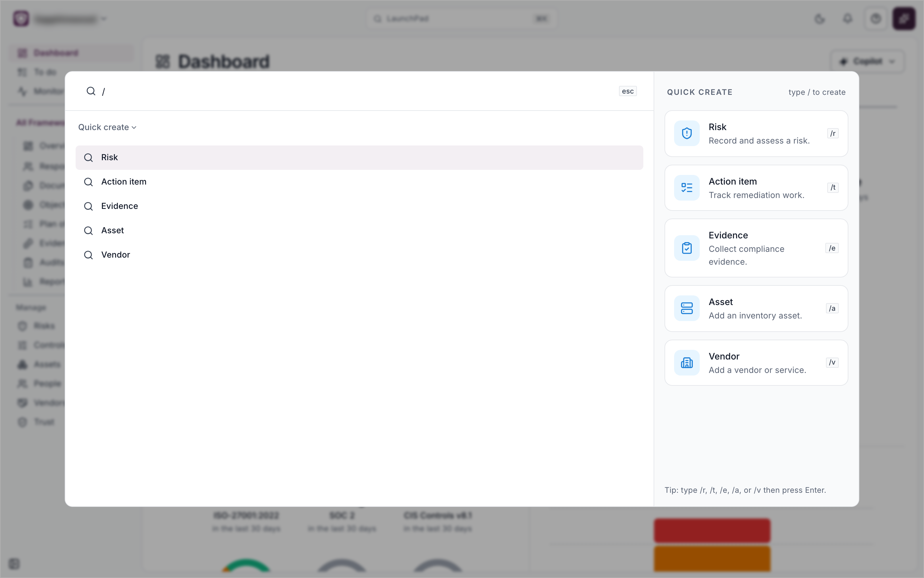Open the help icon in top bar

point(875,19)
